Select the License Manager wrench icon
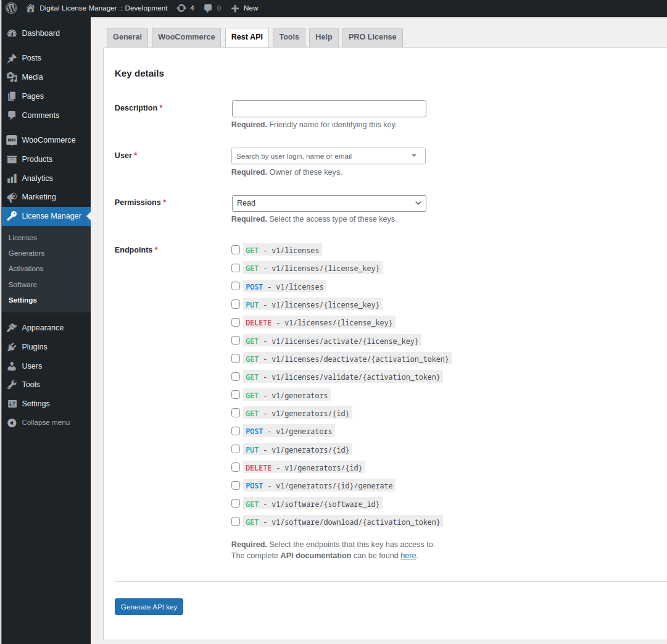The image size is (667, 644). 14,215
